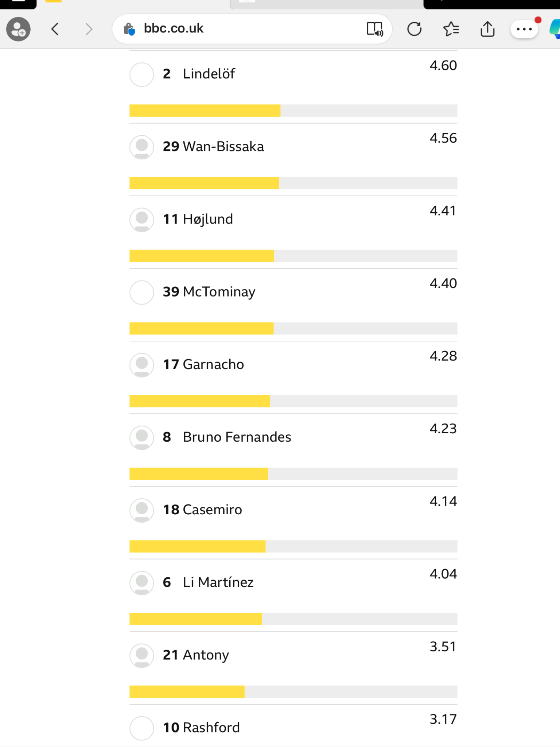The width and height of the screenshot is (560, 747).
Task: Tap McTominay's empty avatar circle
Action: tap(142, 292)
